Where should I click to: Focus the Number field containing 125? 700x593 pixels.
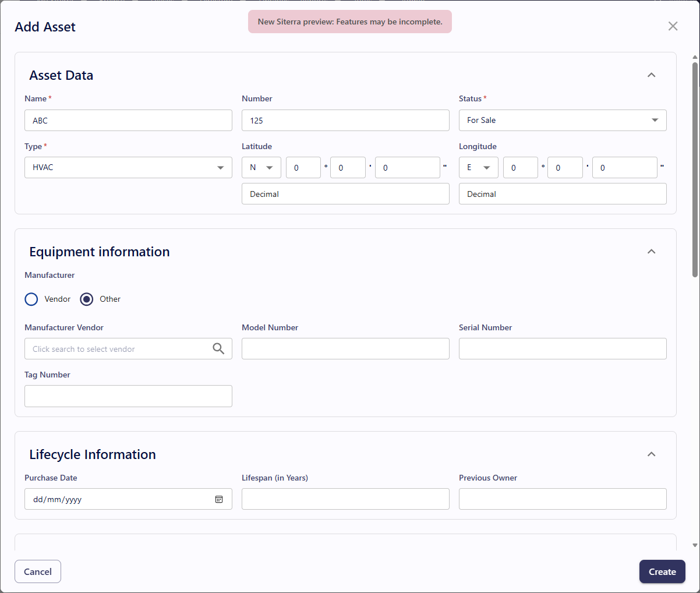(x=345, y=120)
